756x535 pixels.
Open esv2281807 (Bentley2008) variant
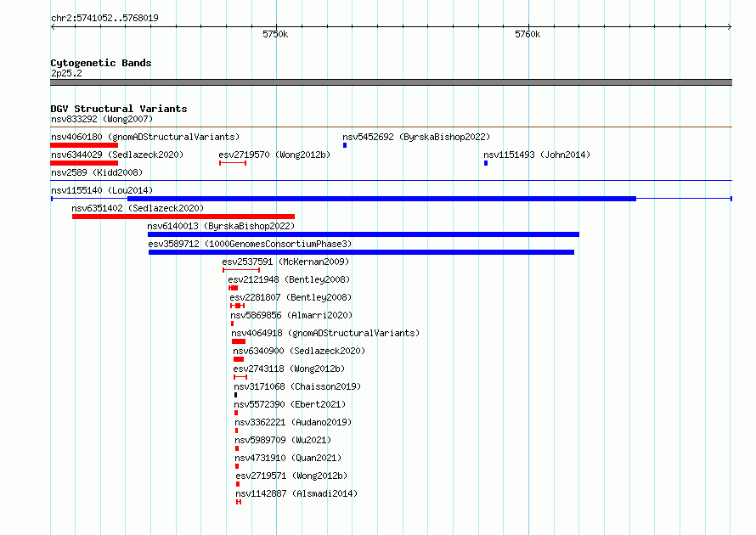pos(291,297)
